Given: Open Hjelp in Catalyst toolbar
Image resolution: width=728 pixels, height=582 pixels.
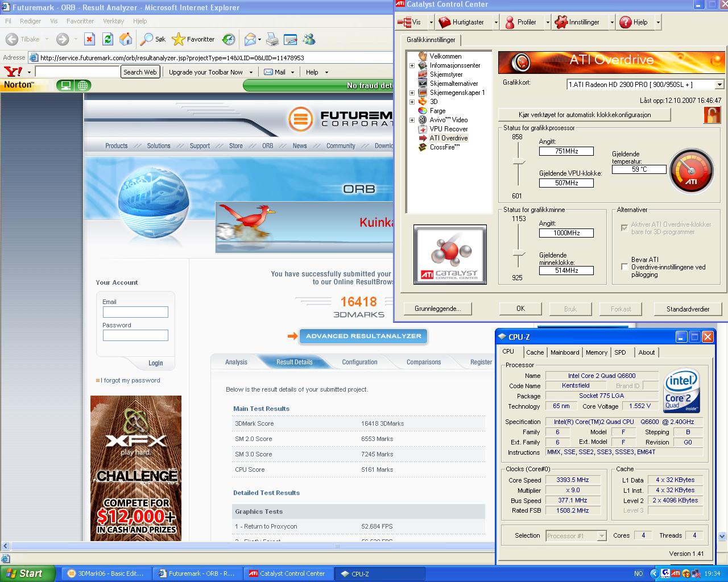Looking at the screenshot, I should coord(634,22).
